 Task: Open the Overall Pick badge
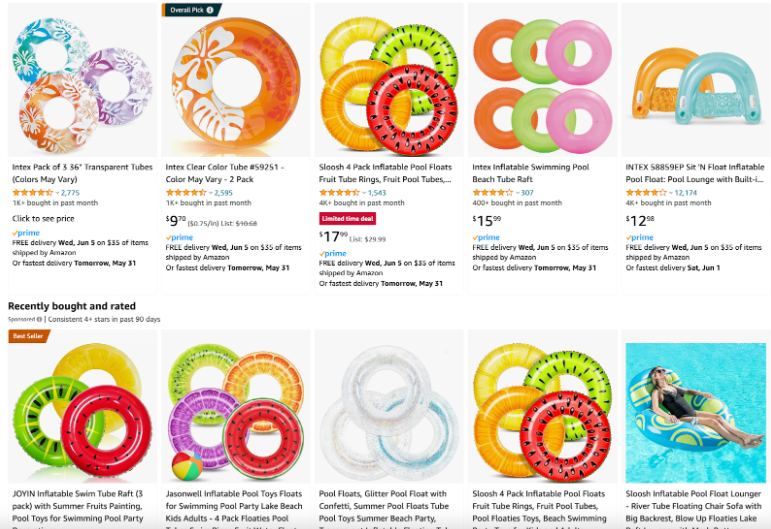(191, 10)
